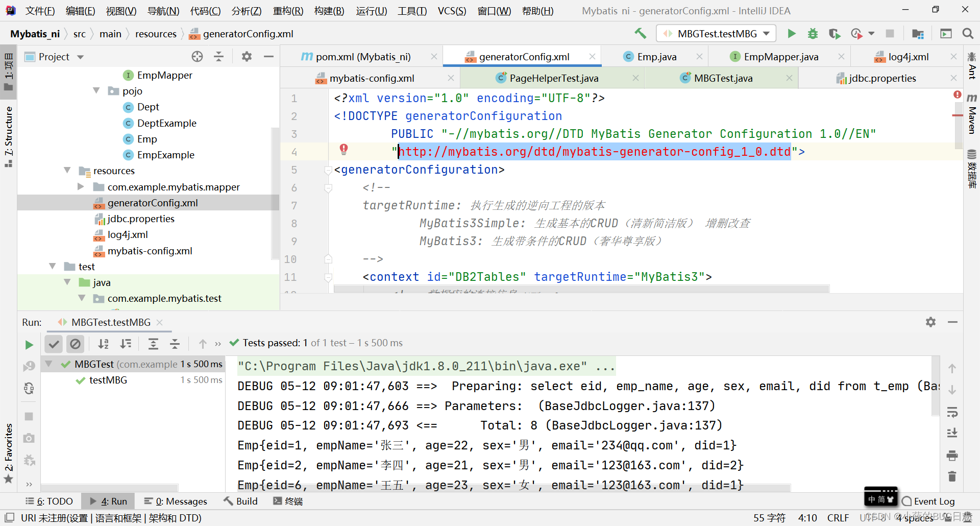Open 终端 terminal tool window
The height and width of the screenshot is (526, 980).
point(288,501)
